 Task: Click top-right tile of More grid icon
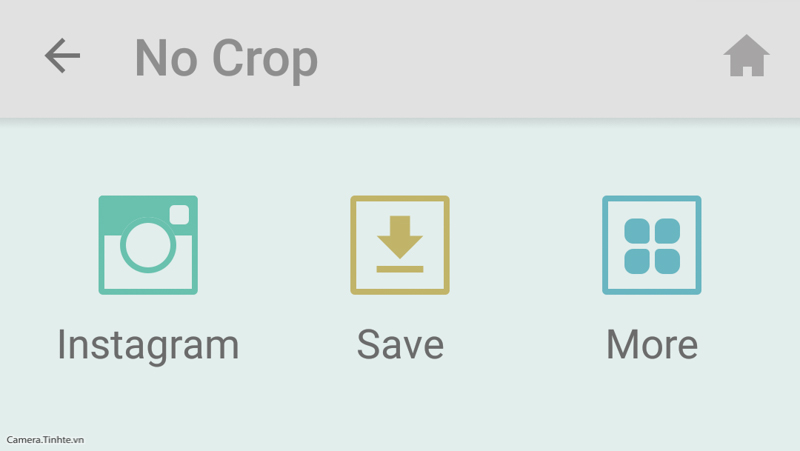667,231
